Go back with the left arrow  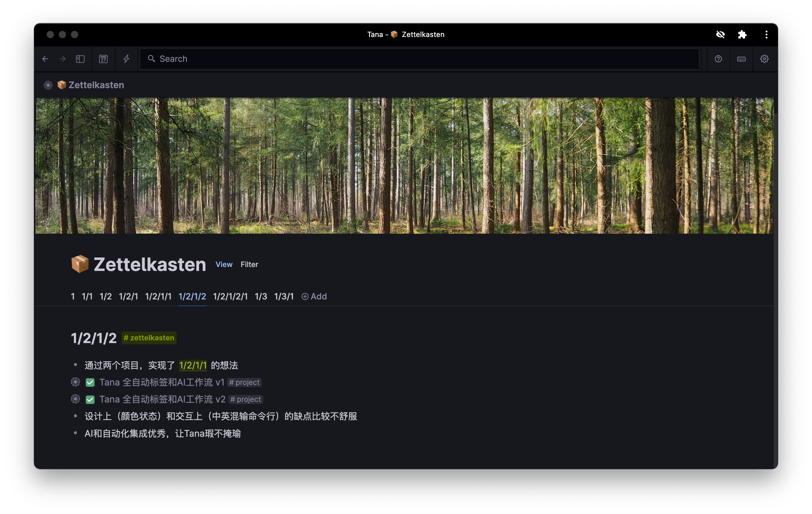coord(45,59)
